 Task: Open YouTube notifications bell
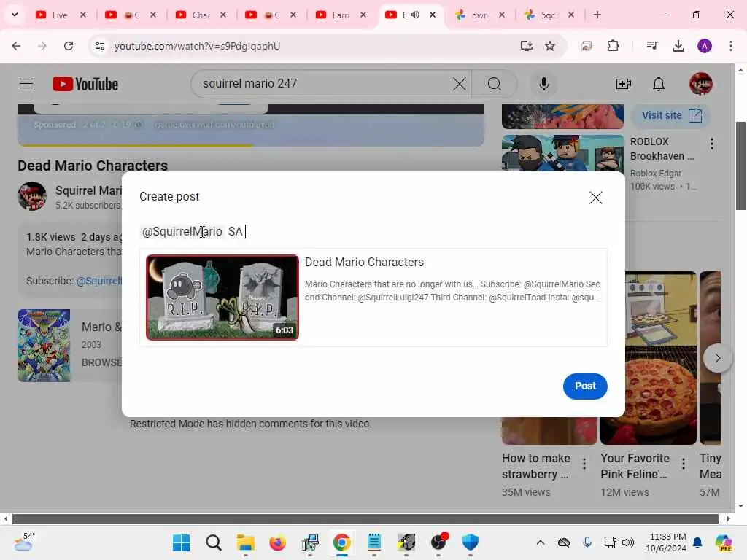point(659,84)
